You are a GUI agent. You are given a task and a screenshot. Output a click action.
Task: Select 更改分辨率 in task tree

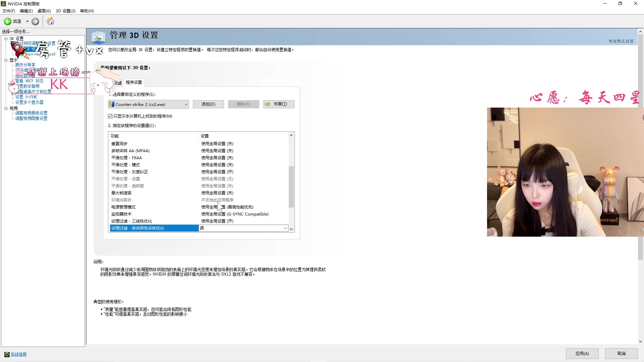(25, 65)
